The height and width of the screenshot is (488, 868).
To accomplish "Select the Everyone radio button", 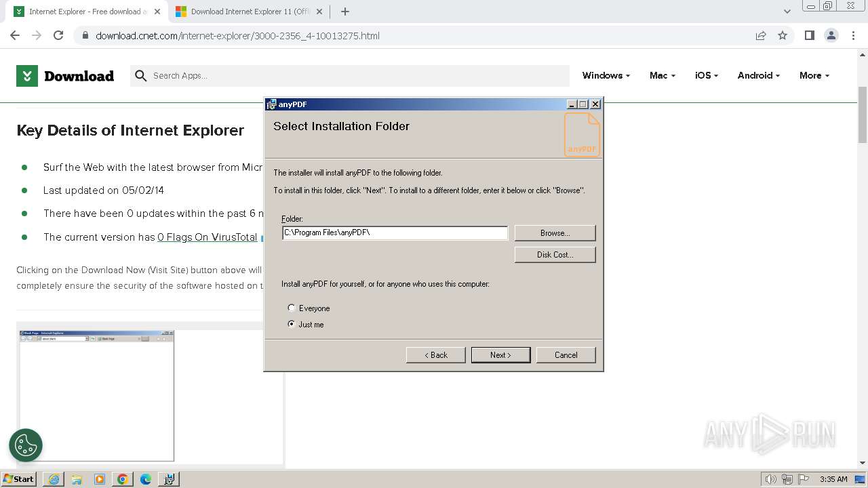I will coord(292,308).
